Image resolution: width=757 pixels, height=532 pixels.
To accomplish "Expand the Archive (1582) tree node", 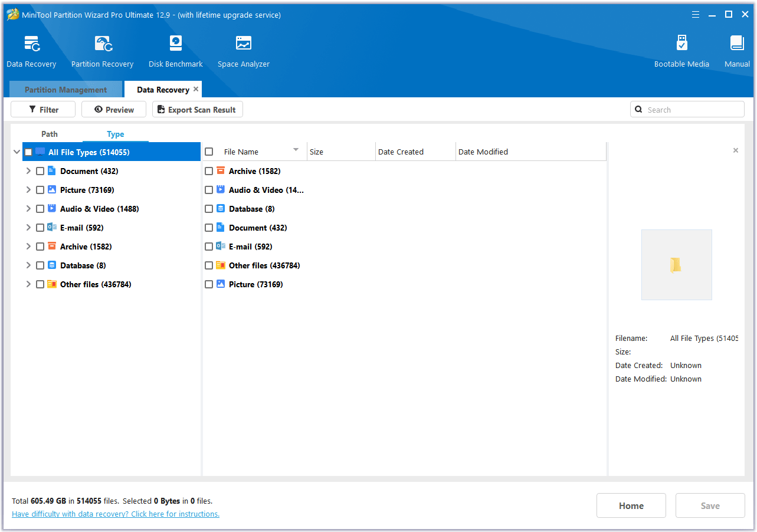I will pos(28,247).
